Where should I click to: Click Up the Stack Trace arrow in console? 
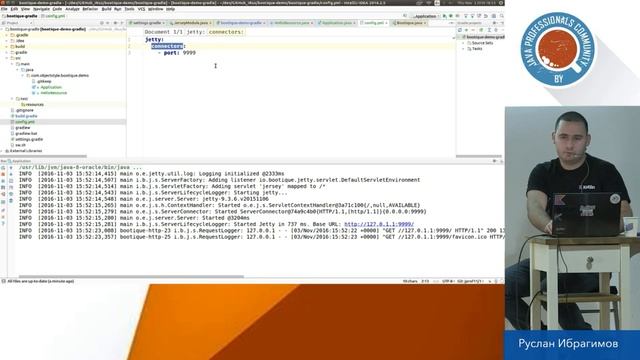pyautogui.click(x=11, y=168)
